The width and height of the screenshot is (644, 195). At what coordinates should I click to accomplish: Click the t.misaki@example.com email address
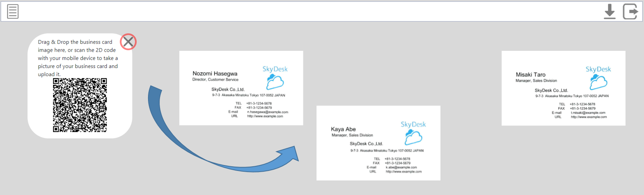pos(588,113)
